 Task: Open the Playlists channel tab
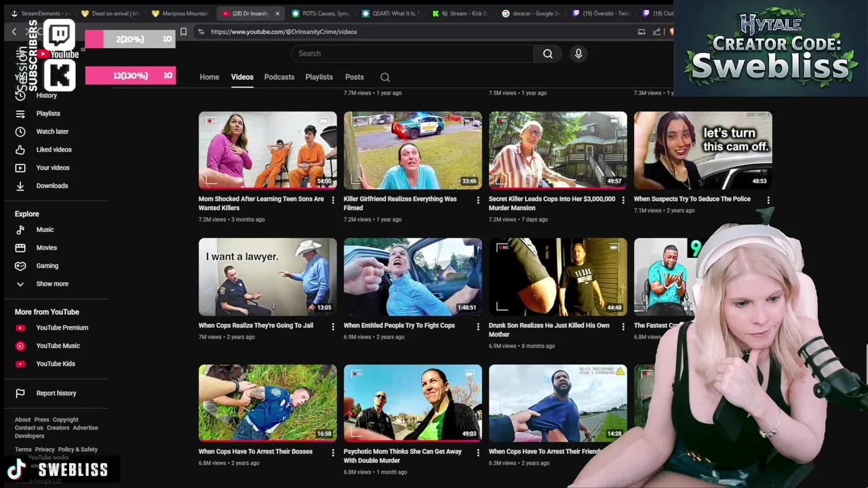319,77
